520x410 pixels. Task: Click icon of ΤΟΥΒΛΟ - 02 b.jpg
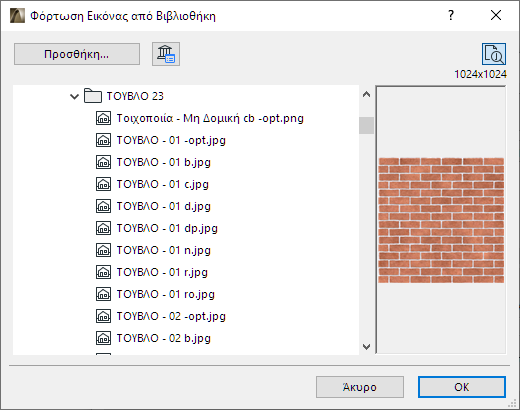[x=103, y=338]
